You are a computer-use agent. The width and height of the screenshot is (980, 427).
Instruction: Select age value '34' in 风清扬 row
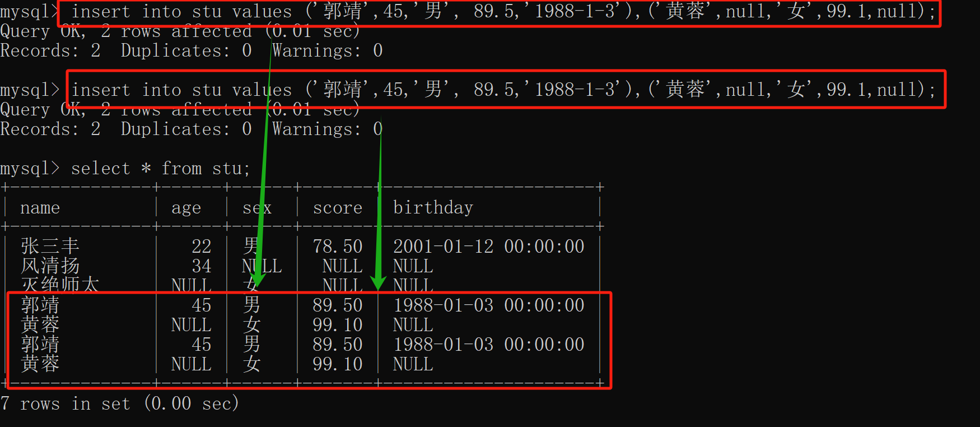(201, 266)
